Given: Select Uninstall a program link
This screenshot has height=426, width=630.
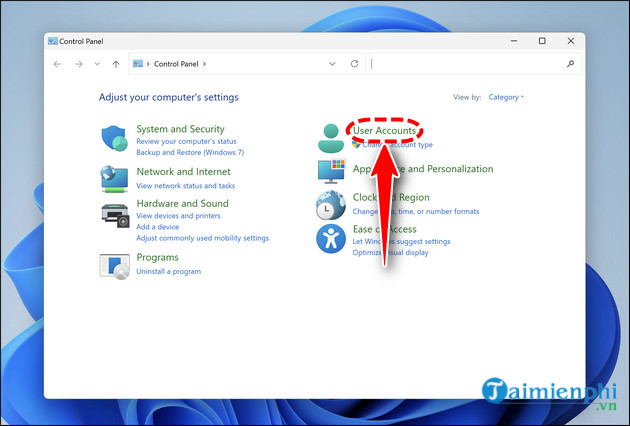Looking at the screenshot, I should pyautogui.click(x=168, y=272).
